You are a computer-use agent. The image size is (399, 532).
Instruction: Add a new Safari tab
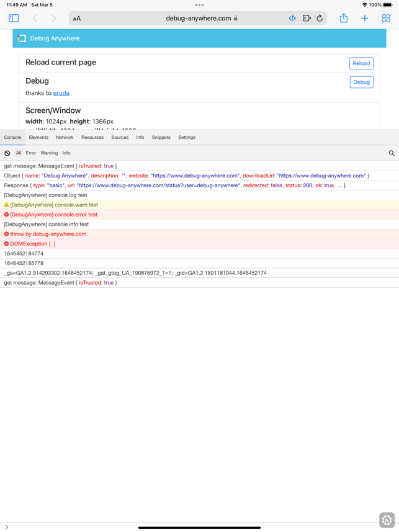click(x=365, y=19)
